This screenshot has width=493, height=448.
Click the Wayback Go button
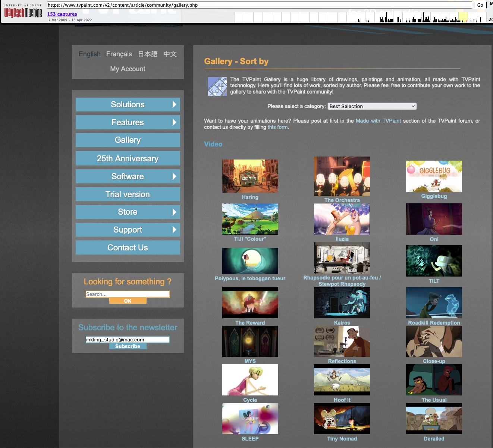tap(480, 5)
